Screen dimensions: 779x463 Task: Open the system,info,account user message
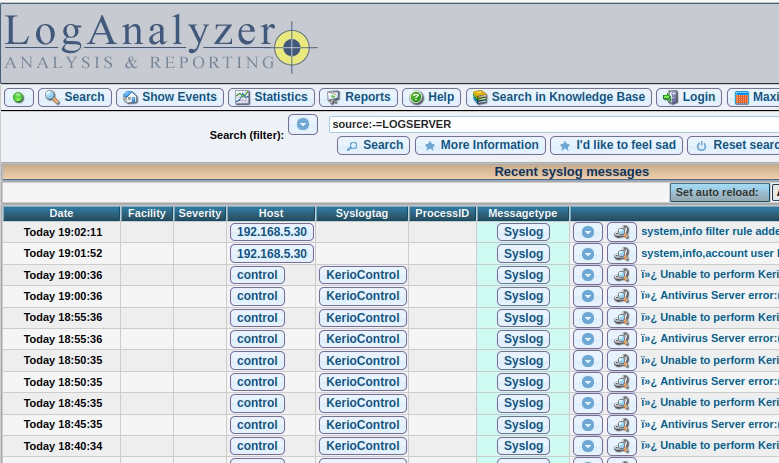point(710,253)
